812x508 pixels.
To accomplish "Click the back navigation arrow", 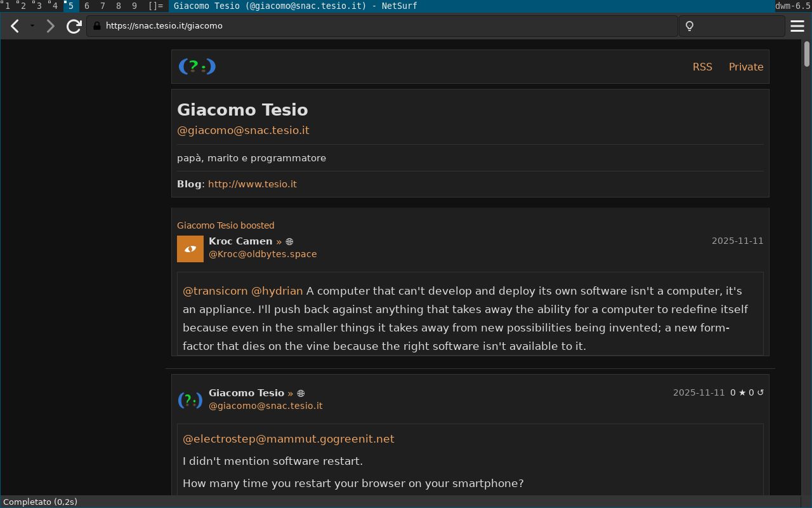I will [15, 26].
